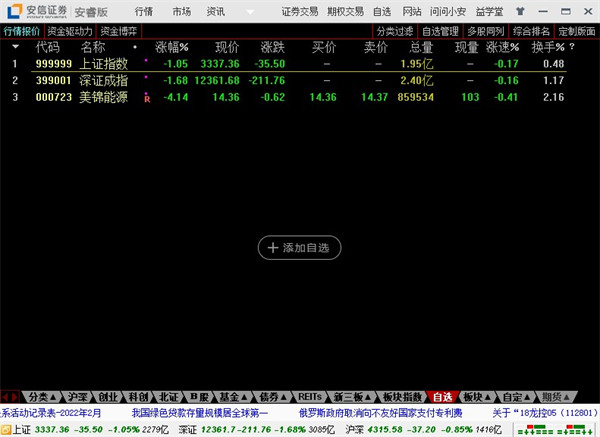The image size is (600, 437).
Task: Select the 板块指数 bottom tab
Action: [402, 397]
